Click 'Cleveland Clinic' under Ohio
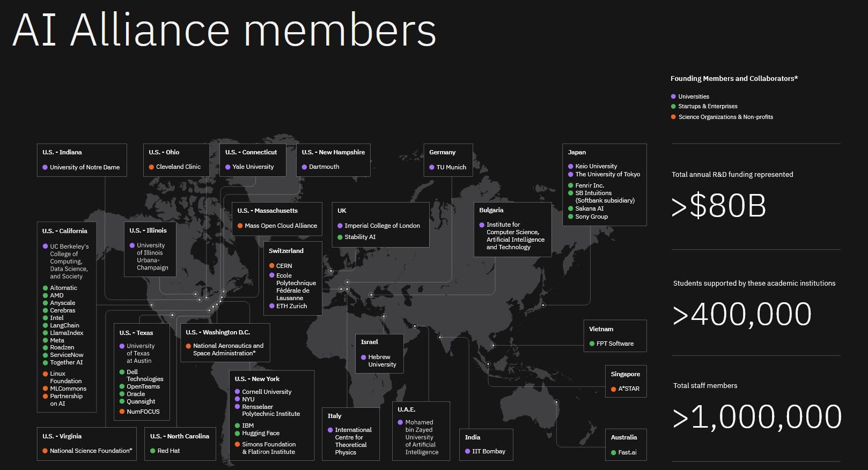868x470 pixels. (178, 167)
